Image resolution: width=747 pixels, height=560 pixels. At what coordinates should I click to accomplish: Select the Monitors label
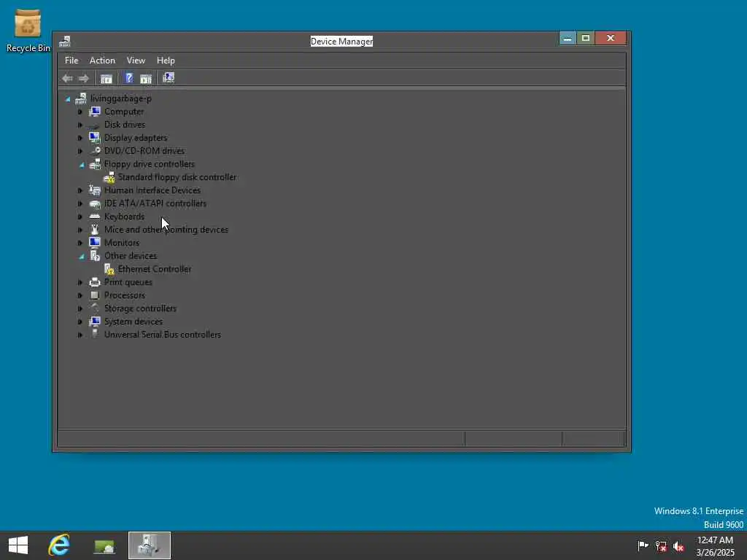point(122,243)
